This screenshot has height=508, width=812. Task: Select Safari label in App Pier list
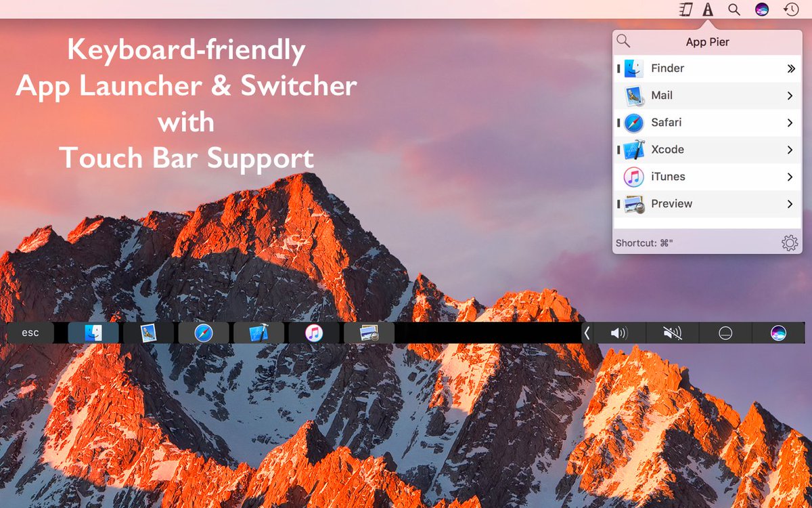(667, 123)
